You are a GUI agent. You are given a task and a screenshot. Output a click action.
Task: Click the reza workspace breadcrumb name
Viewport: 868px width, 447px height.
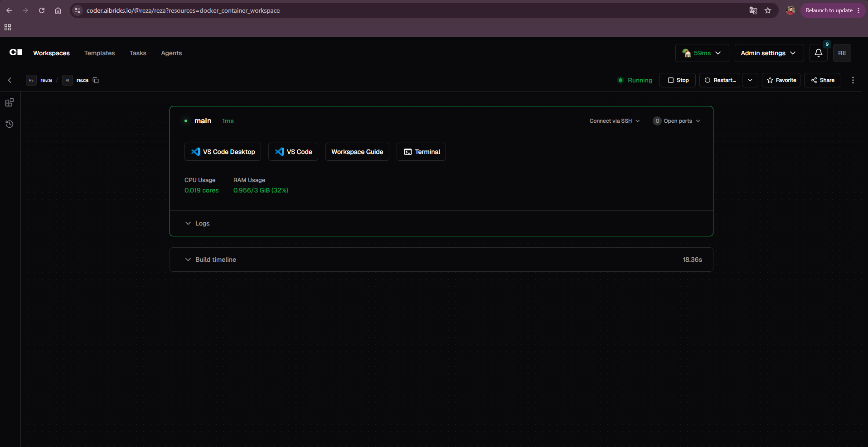point(82,80)
